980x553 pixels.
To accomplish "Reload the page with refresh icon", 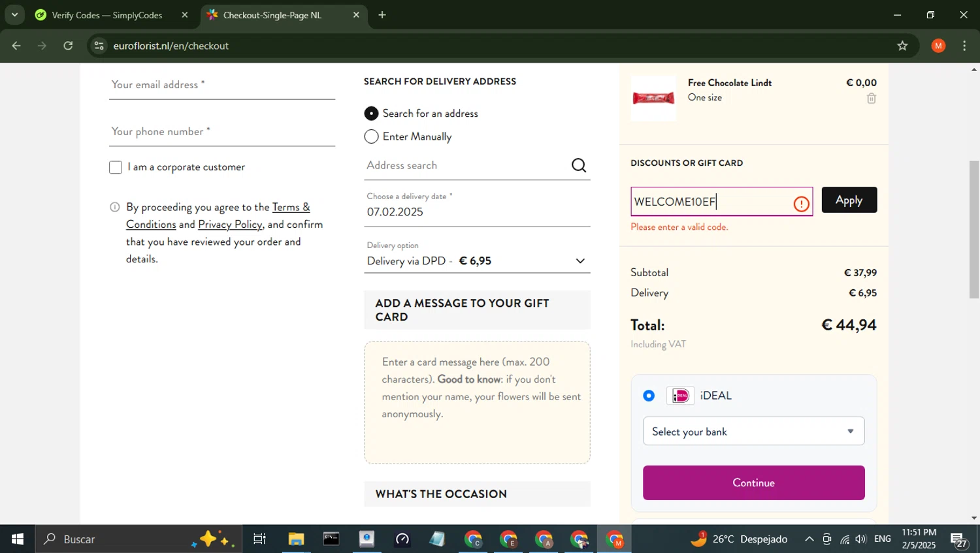I will (68, 46).
